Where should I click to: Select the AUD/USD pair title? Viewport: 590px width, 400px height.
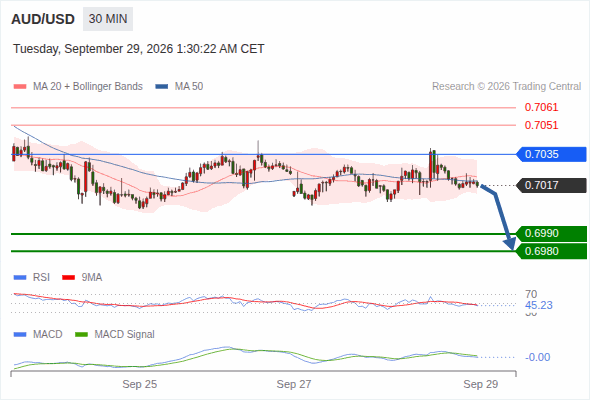43,19
